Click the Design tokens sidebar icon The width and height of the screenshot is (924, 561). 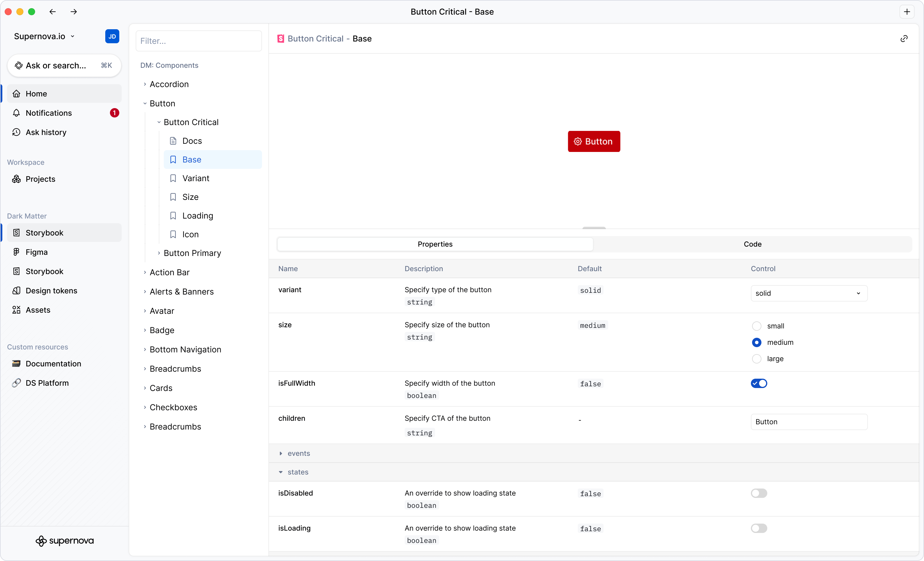pyautogui.click(x=16, y=290)
